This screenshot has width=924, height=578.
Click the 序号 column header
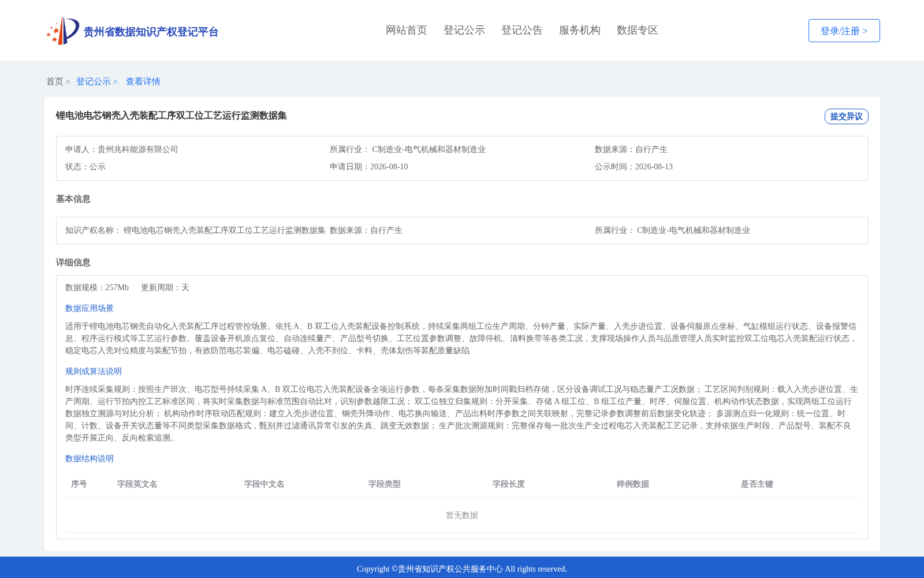(x=79, y=484)
